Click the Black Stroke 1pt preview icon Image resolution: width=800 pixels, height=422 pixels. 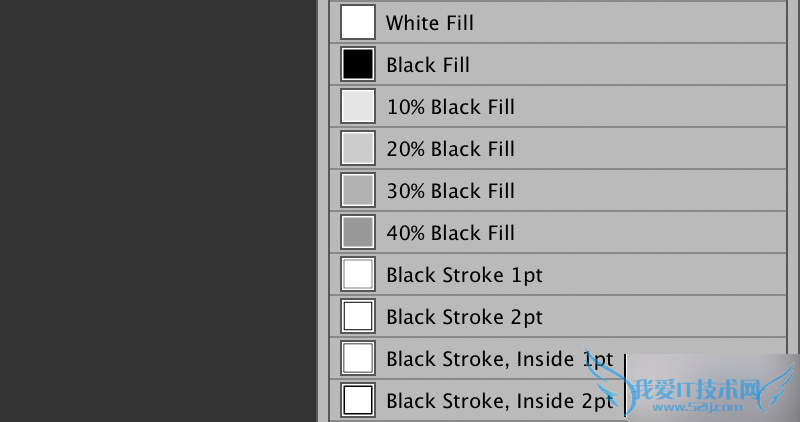click(x=358, y=274)
